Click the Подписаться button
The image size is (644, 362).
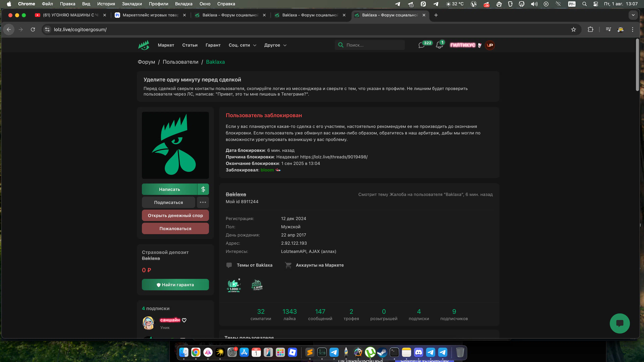coord(168,202)
